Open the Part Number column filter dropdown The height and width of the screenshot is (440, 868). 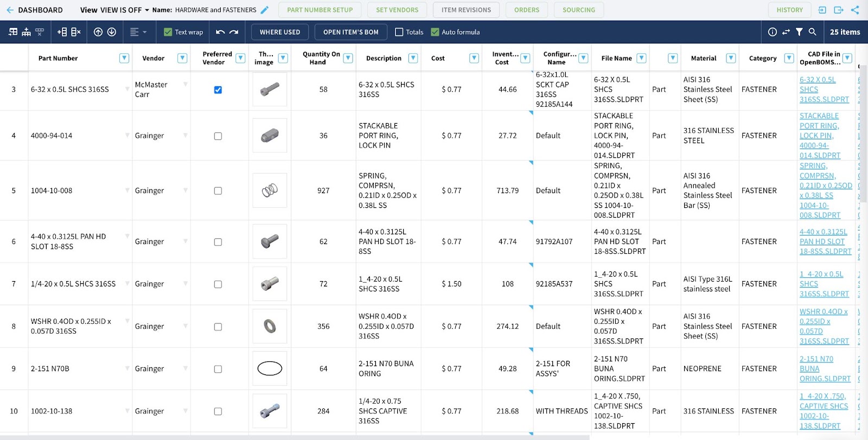click(124, 58)
